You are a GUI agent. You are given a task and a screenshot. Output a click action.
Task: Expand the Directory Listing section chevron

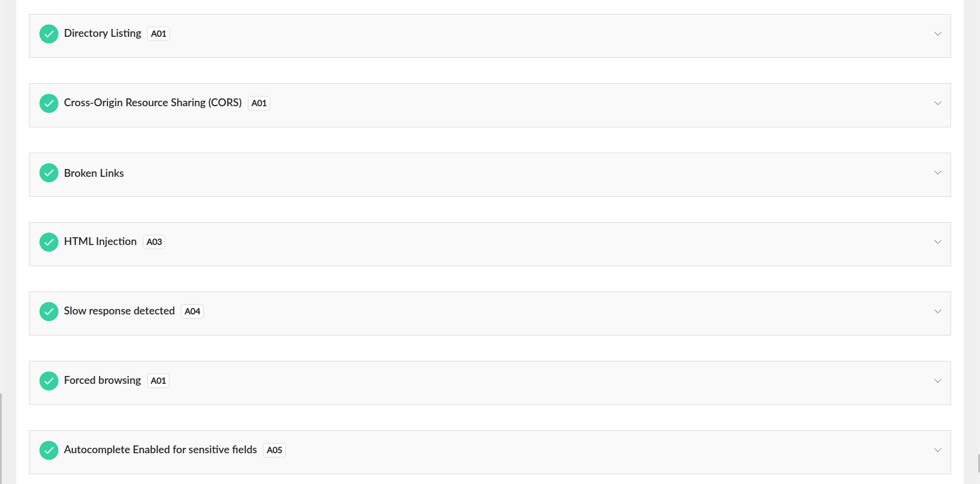938,34
